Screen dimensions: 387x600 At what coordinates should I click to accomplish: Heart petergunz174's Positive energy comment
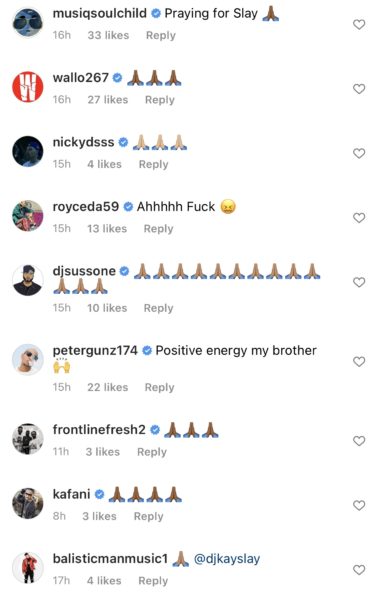point(359,361)
